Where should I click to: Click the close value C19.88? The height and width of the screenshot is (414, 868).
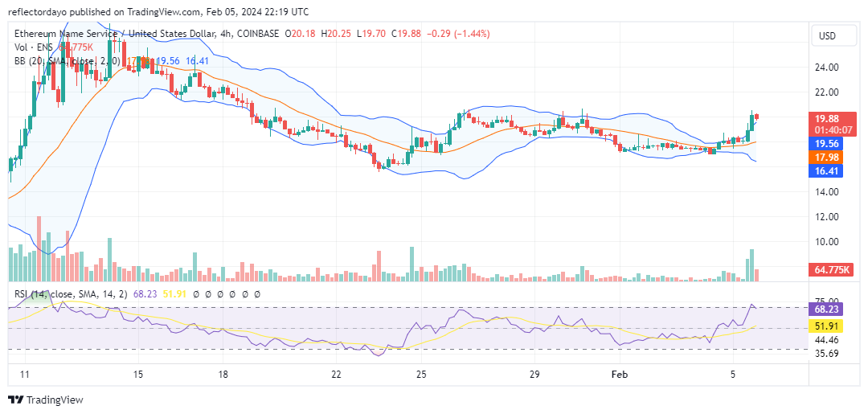click(x=405, y=34)
